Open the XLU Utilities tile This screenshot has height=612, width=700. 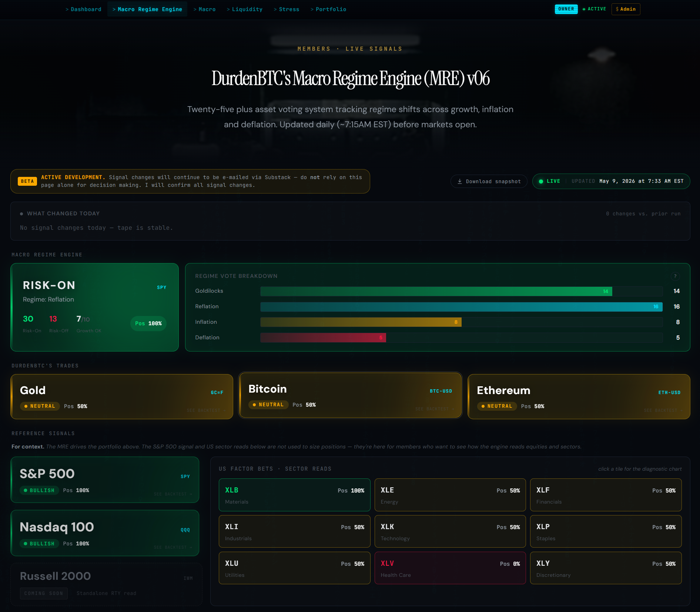coord(295,568)
